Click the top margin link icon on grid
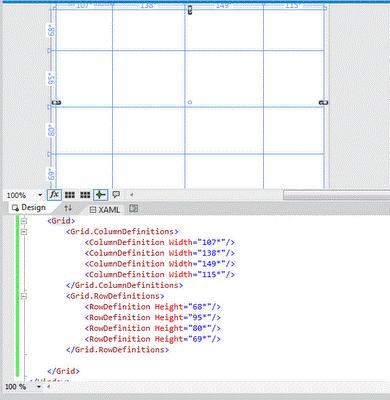This screenshot has height=400, width=390. pos(190,10)
